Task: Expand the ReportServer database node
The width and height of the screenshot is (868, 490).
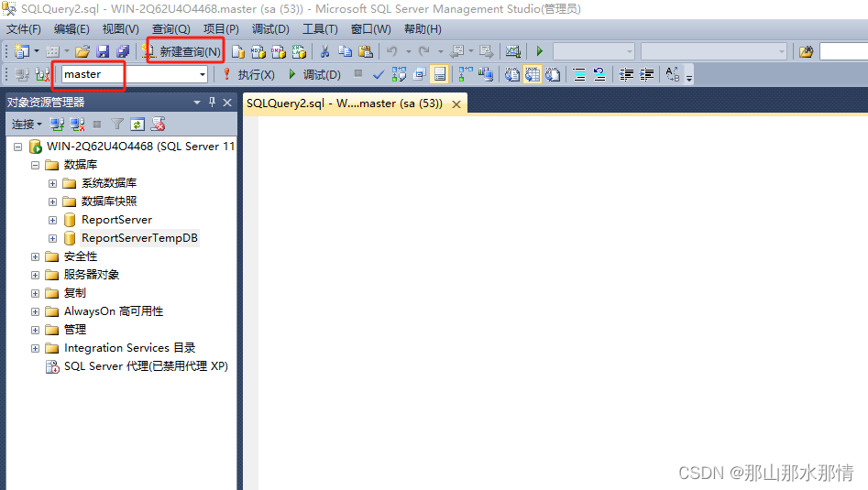Action: point(52,220)
